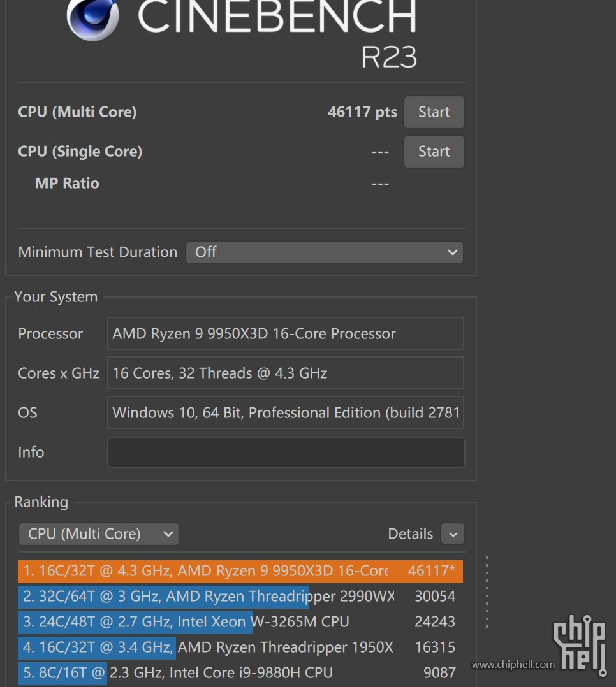Click the CPU (Single Core) label
616x687 pixels.
coord(80,152)
